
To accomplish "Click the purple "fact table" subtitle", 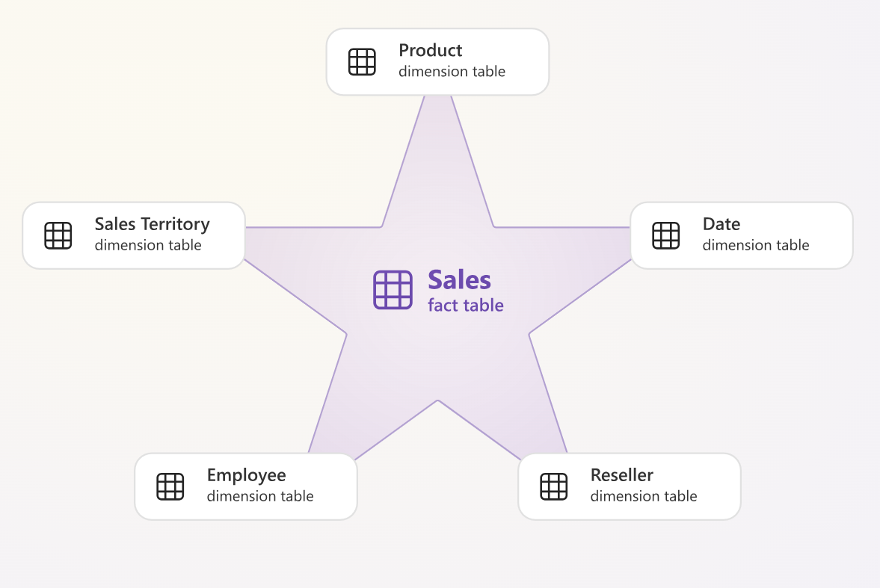I will (465, 306).
